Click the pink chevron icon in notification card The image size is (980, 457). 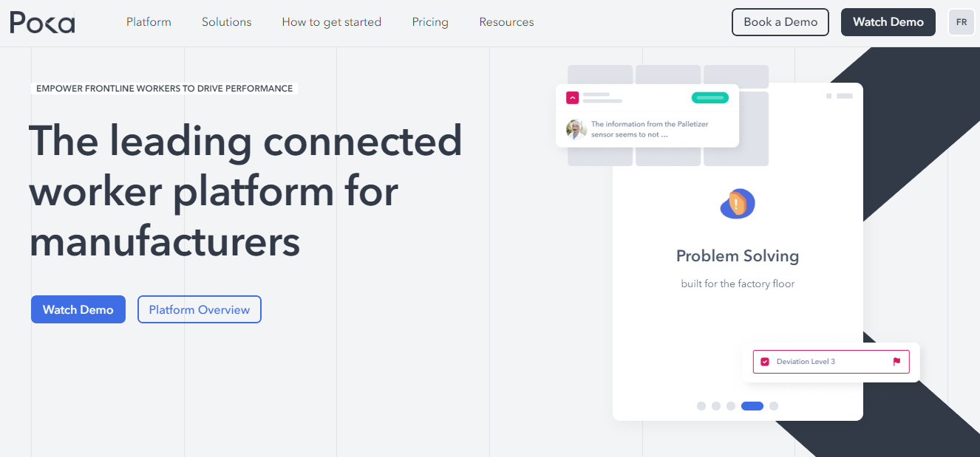pyautogui.click(x=572, y=97)
